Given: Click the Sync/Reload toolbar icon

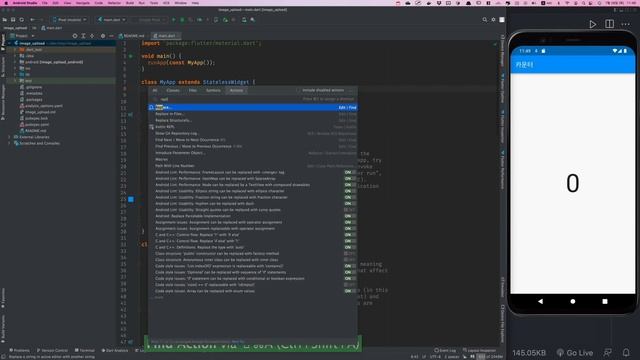Looking at the screenshot, I should tap(22, 20).
